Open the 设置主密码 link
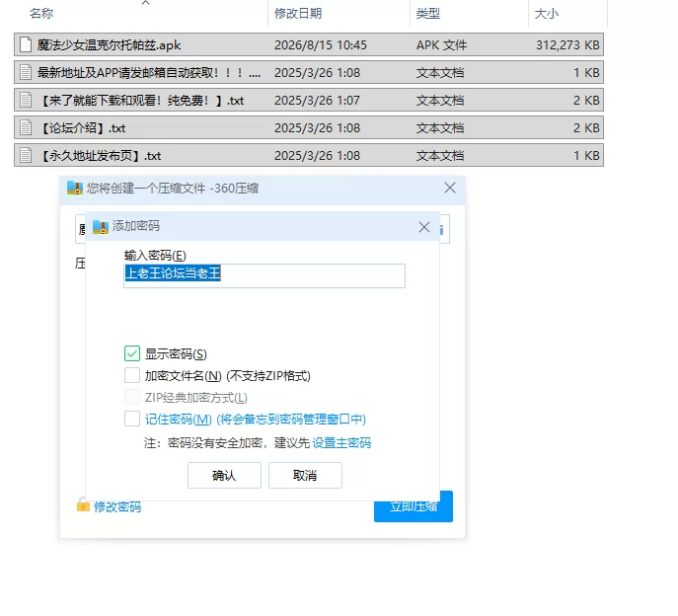678x616 pixels. coord(341,443)
